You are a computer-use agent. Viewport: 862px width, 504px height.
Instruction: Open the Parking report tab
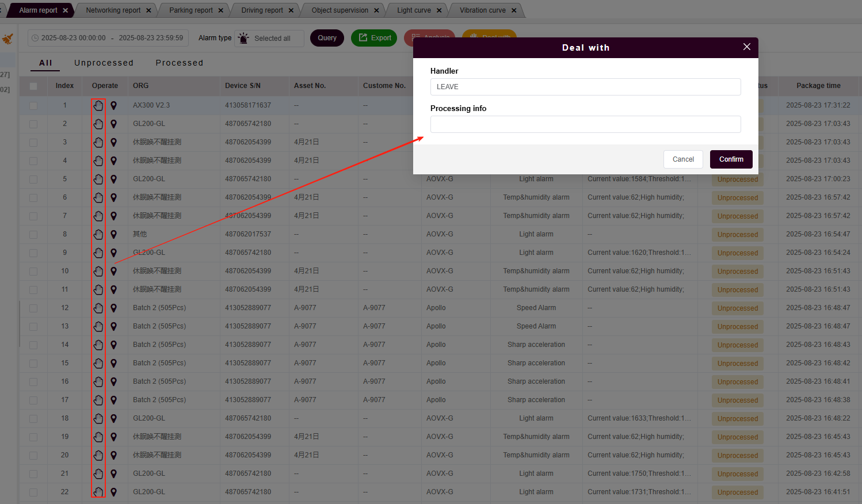click(x=190, y=10)
